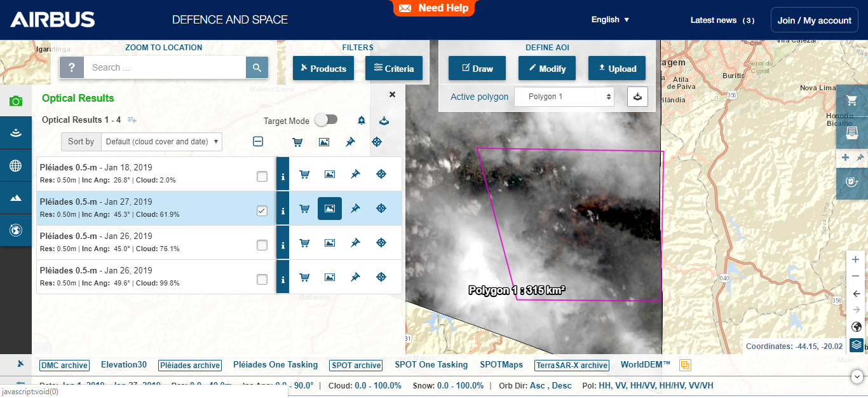Click the Upload AOI button

pyautogui.click(x=617, y=69)
